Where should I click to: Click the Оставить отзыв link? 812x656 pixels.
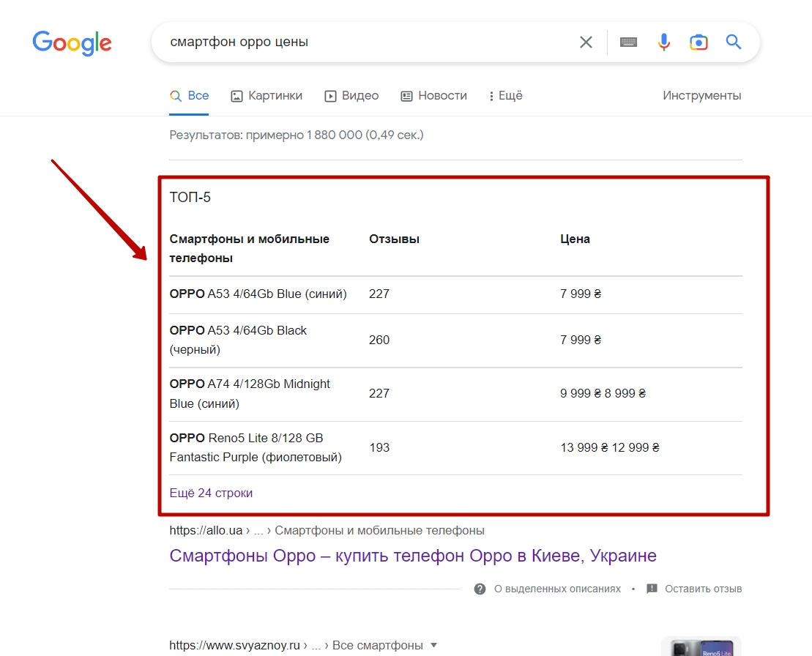[x=703, y=589]
